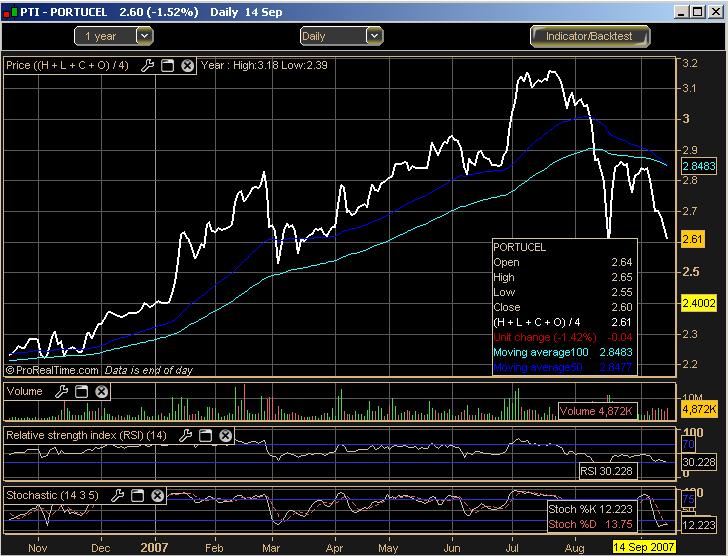Close the Volume panel
The height and width of the screenshot is (556, 728).
(102, 392)
